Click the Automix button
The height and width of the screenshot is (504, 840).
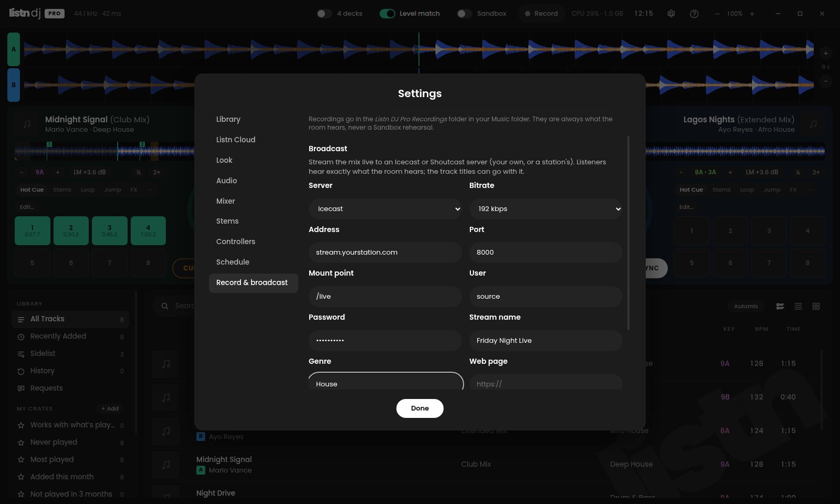(746, 306)
